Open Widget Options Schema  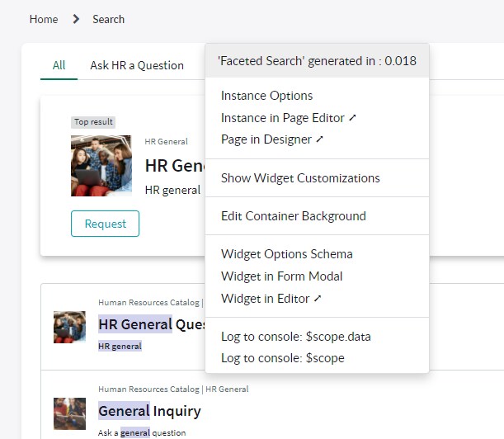click(x=286, y=254)
